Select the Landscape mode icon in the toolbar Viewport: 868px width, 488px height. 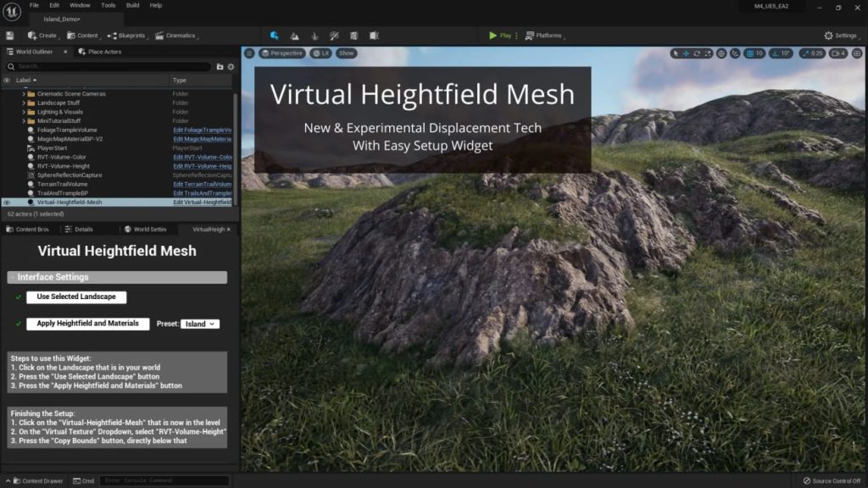294,36
